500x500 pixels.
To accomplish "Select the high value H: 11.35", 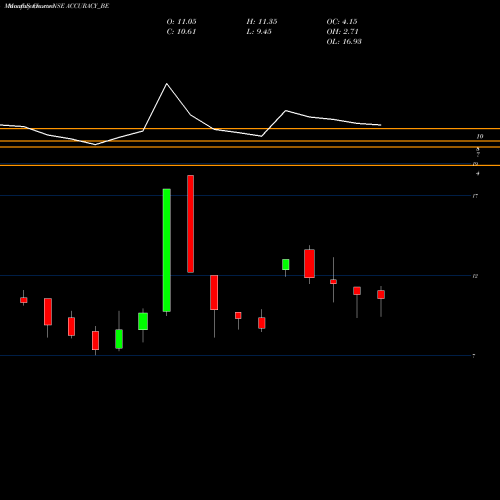I will 262,22.
